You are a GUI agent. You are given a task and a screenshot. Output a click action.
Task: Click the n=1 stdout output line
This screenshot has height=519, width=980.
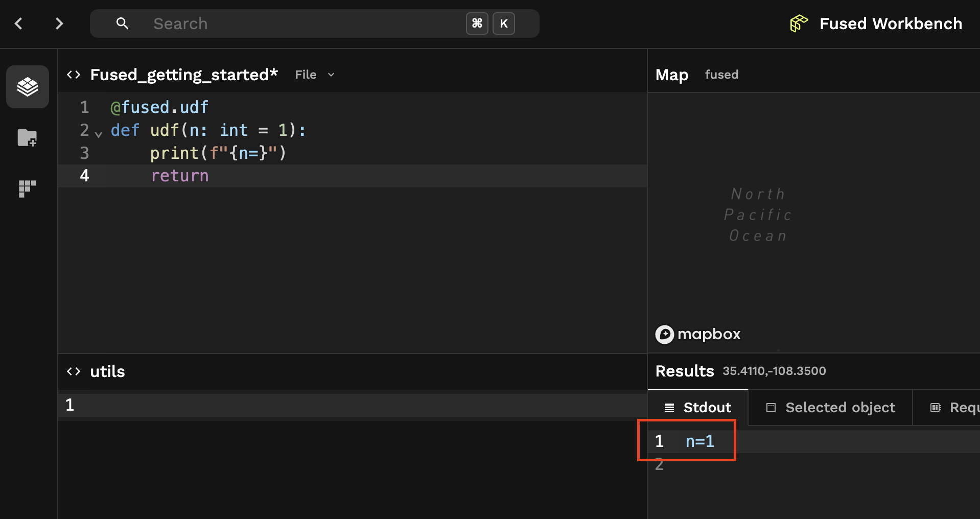click(699, 441)
